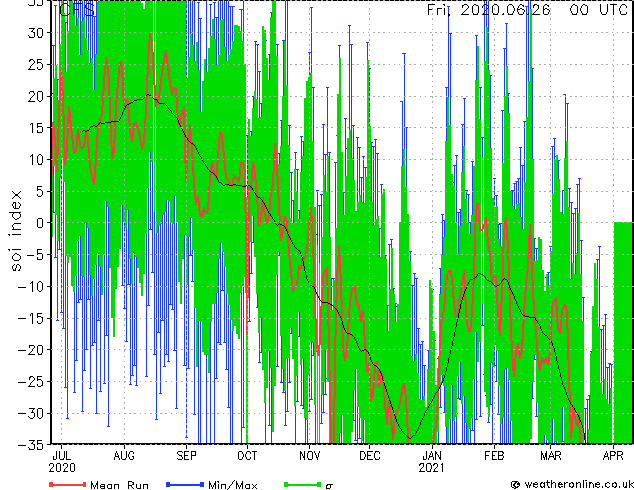Click the 'soi index' y-axis label
Screen dimensions: 634x490
coord(16,230)
